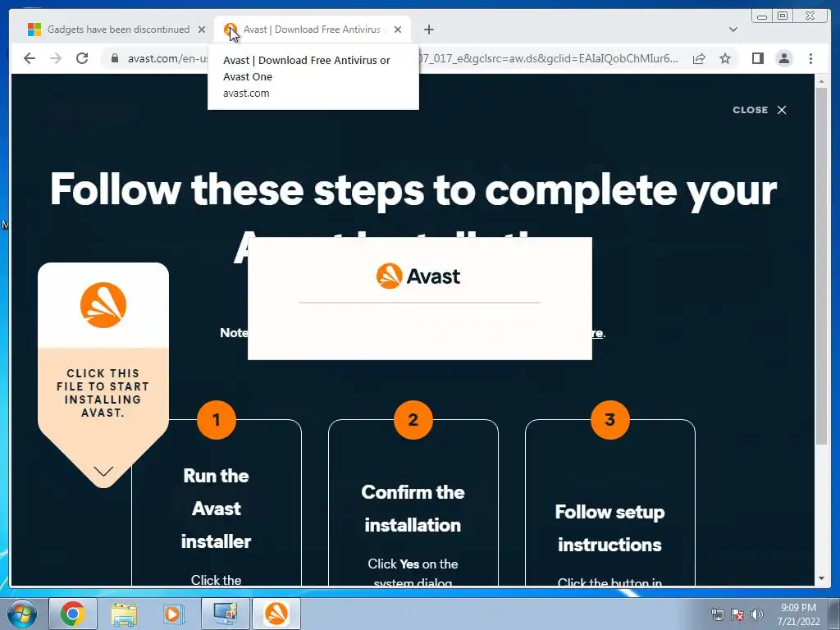This screenshot has width=840, height=630.
Task: Go back to the previous page
Action: (30, 58)
